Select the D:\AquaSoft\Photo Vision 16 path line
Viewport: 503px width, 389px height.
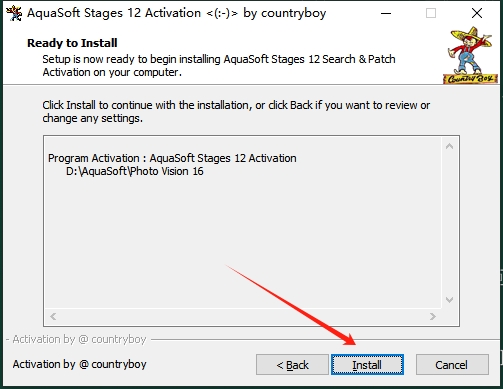coord(135,171)
